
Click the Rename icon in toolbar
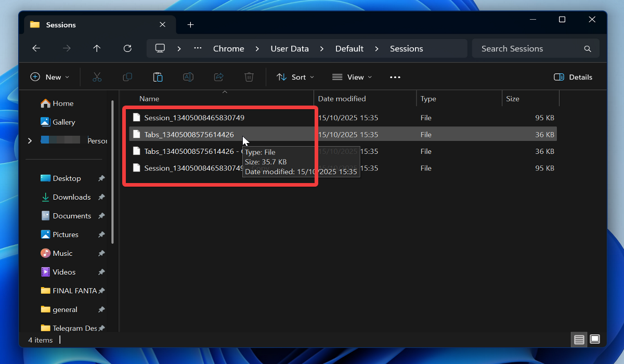188,77
